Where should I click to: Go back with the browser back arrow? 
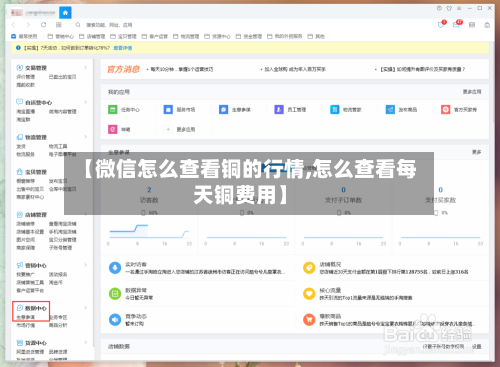click(x=14, y=25)
